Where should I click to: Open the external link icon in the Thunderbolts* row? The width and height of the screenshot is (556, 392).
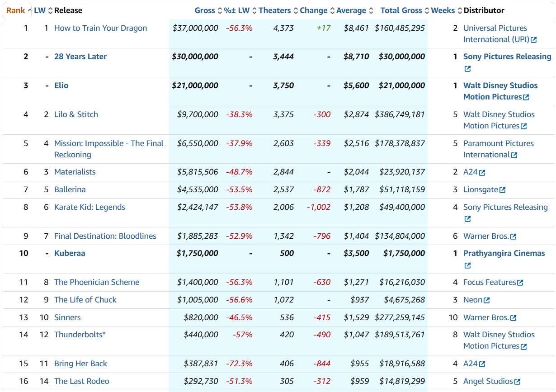pos(524,347)
